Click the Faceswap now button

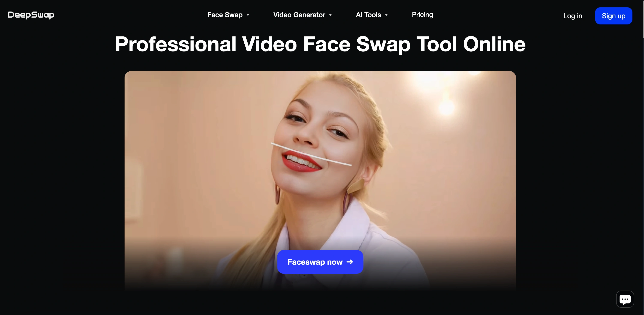320,262
